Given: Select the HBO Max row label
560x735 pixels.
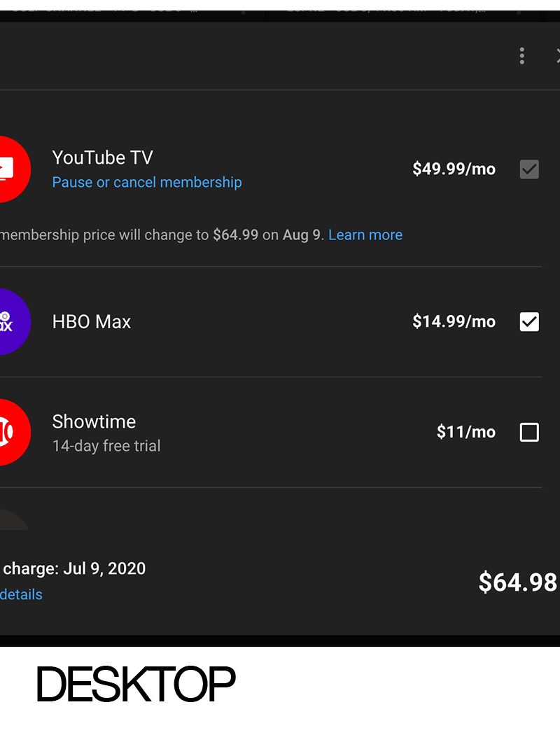Looking at the screenshot, I should (92, 322).
